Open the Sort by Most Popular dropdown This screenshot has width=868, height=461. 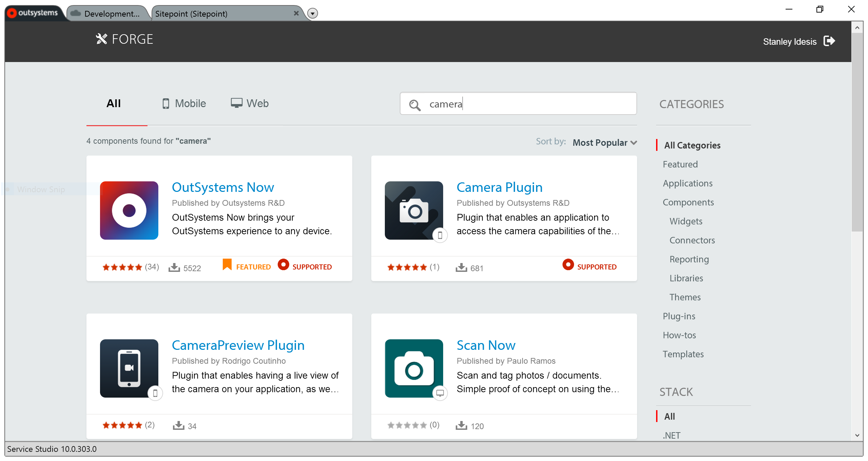605,143
